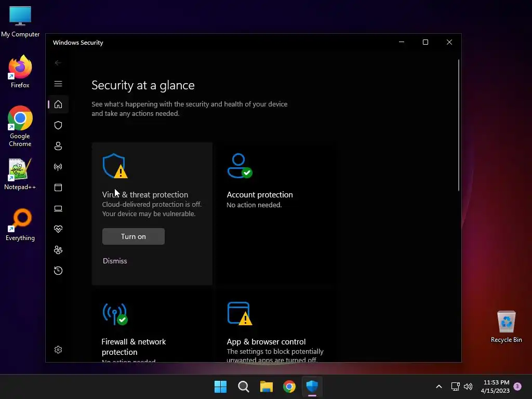Open notifications badge in taskbar
Viewport: 532px width, 399px height.
517,387
